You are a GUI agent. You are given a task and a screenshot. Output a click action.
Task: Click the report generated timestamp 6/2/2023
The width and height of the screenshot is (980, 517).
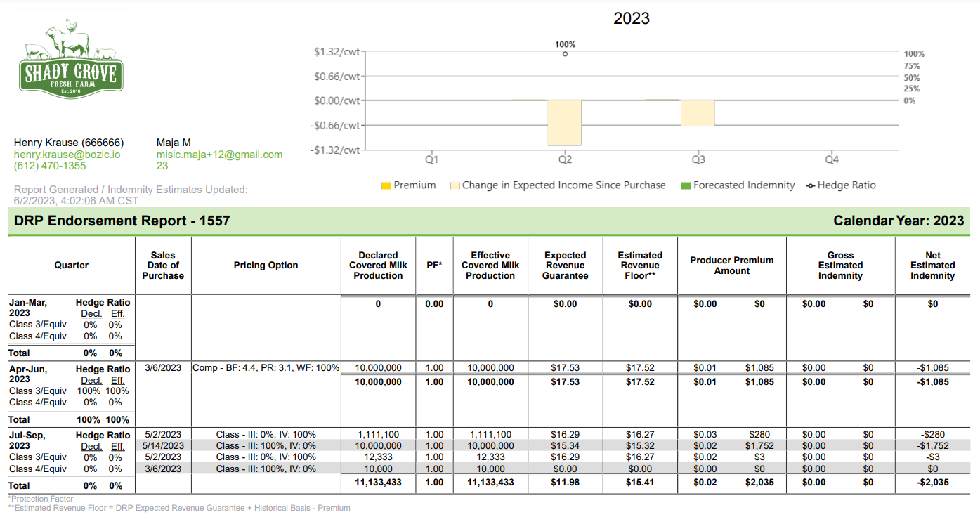click(77, 201)
